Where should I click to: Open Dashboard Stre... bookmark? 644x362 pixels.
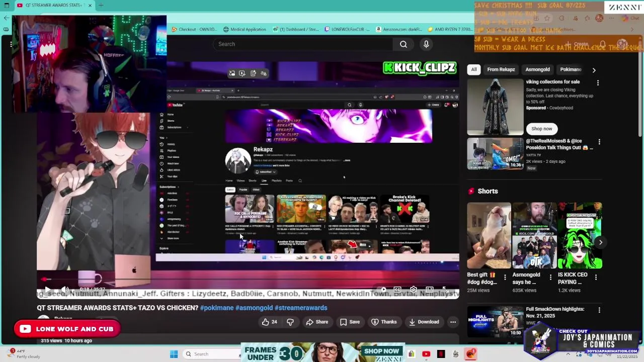point(296,29)
